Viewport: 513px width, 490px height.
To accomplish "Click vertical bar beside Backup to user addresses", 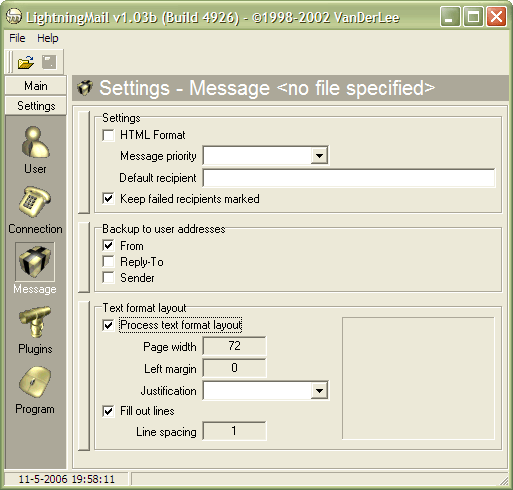I will coord(84,257).
